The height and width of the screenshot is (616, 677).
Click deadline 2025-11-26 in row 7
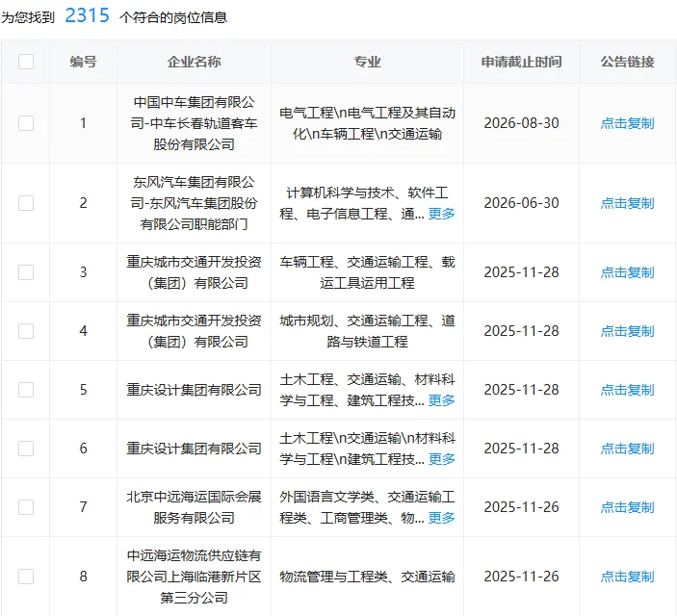coord(522,507)
